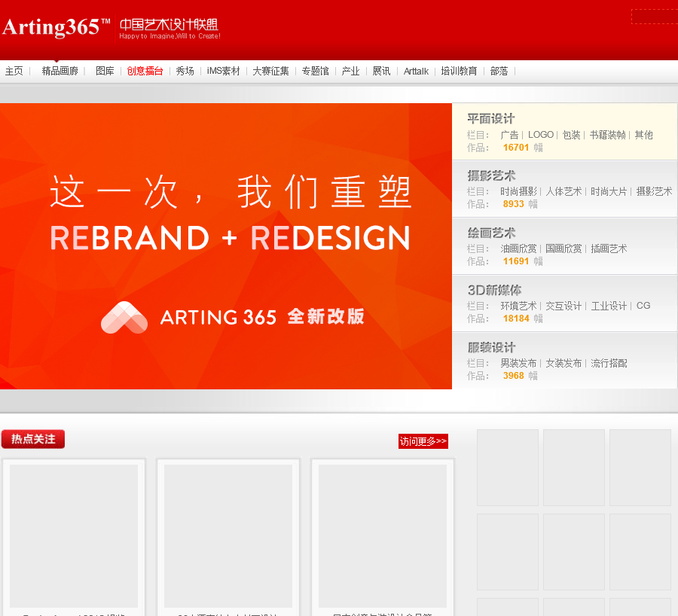Viewport: 678px width, 616px height.
Task: Go to the red 创意擂台 menu item
Action: pos(145,72)
